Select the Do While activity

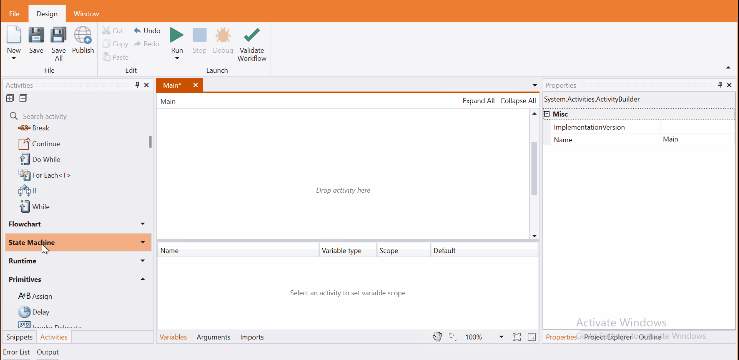click(39, 159)
